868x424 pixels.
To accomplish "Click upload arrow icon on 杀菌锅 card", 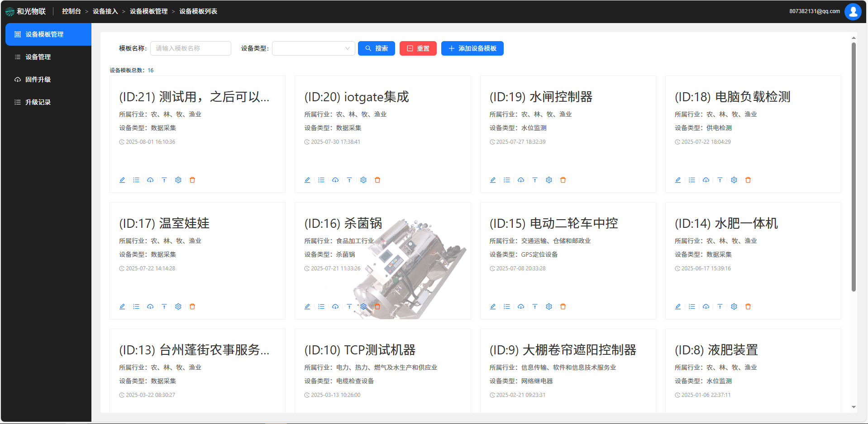I will click(x=349, y=306).
